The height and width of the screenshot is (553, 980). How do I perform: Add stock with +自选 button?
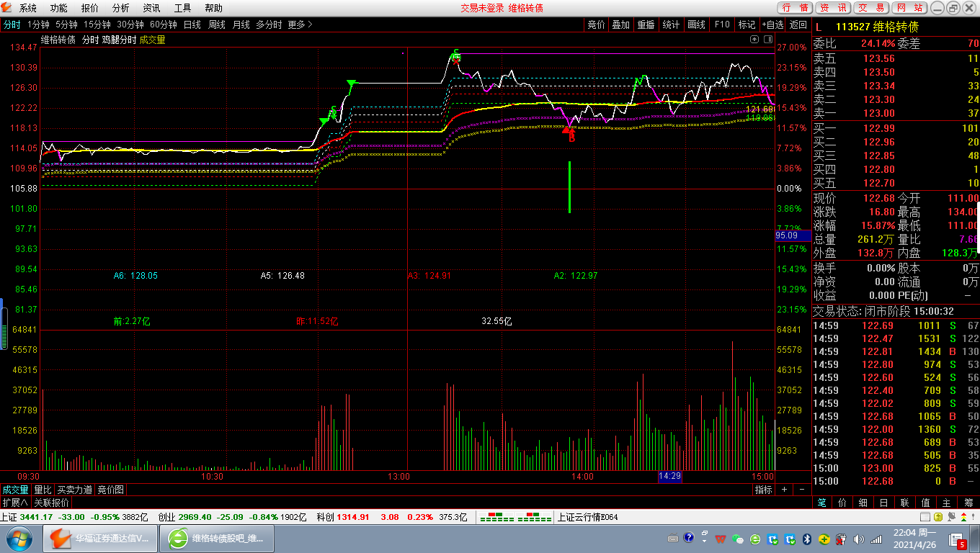pyautogui.click(x=772, y=24)
